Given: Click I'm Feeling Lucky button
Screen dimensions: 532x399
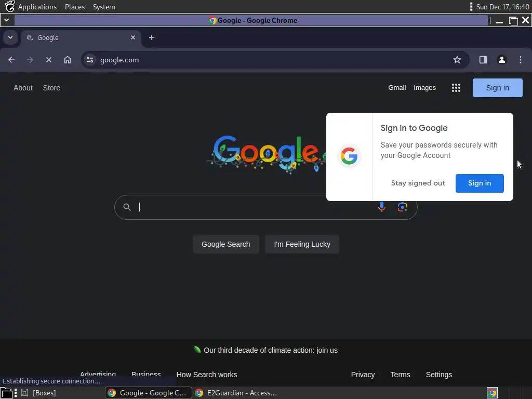Looking at the screenshot, I should [x=302, y=244].
